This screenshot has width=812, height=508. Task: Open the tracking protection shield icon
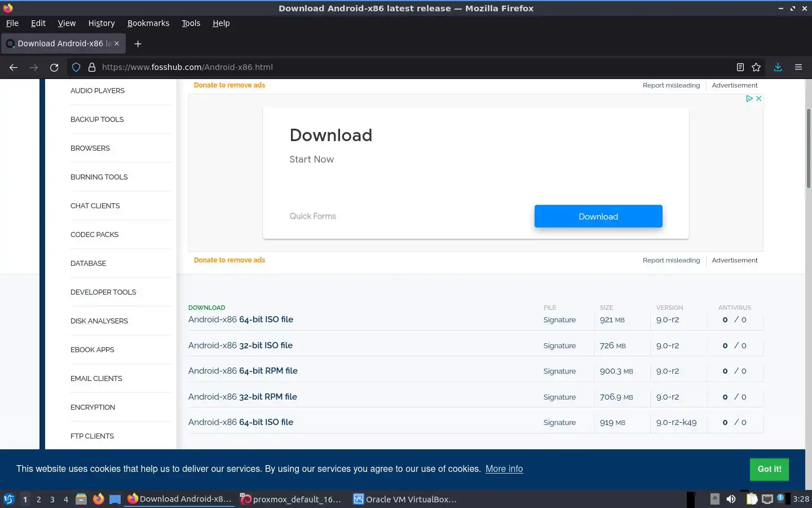(x=76, y=67)
